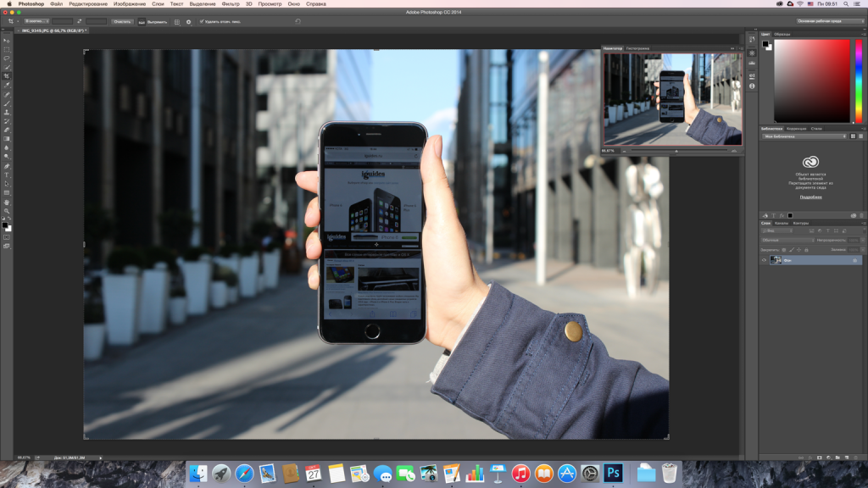Image resolution: width=868 pixels, height=488 pixels.
Task: Select the Brush tool
Action: (7, 103)
